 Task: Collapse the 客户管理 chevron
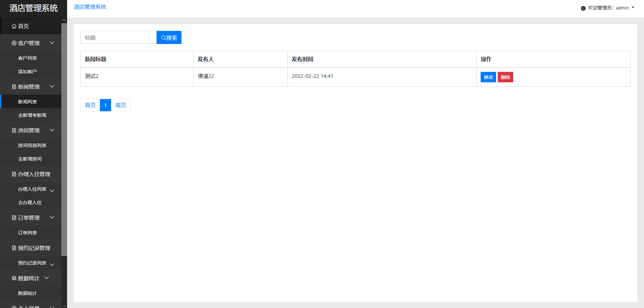[52, 43]
